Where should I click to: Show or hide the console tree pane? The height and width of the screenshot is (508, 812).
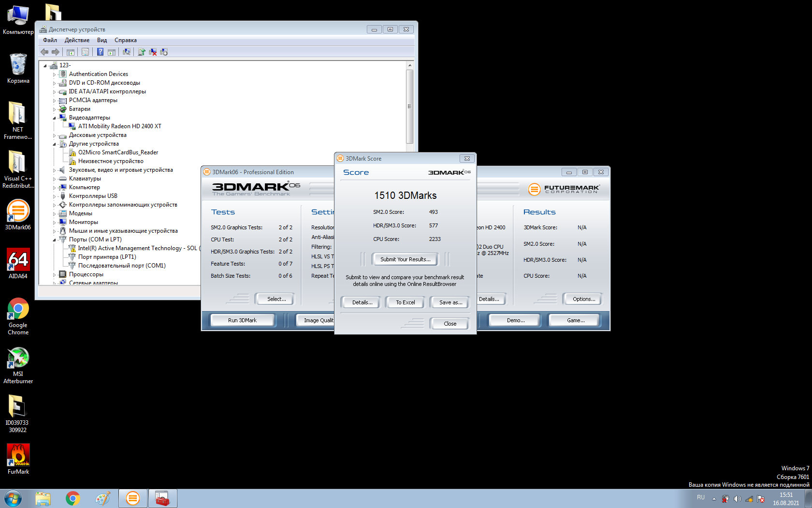coord(71,52)
